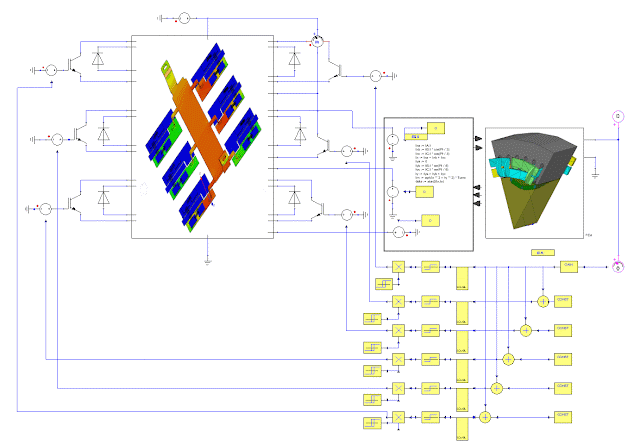Select the magenta circular terminal above the motor block
This screenshot has height=445, width=640.
[x=618, y=116]
